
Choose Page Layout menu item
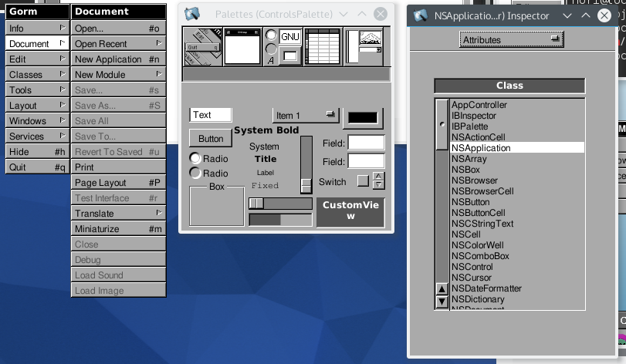coord(119,183)
